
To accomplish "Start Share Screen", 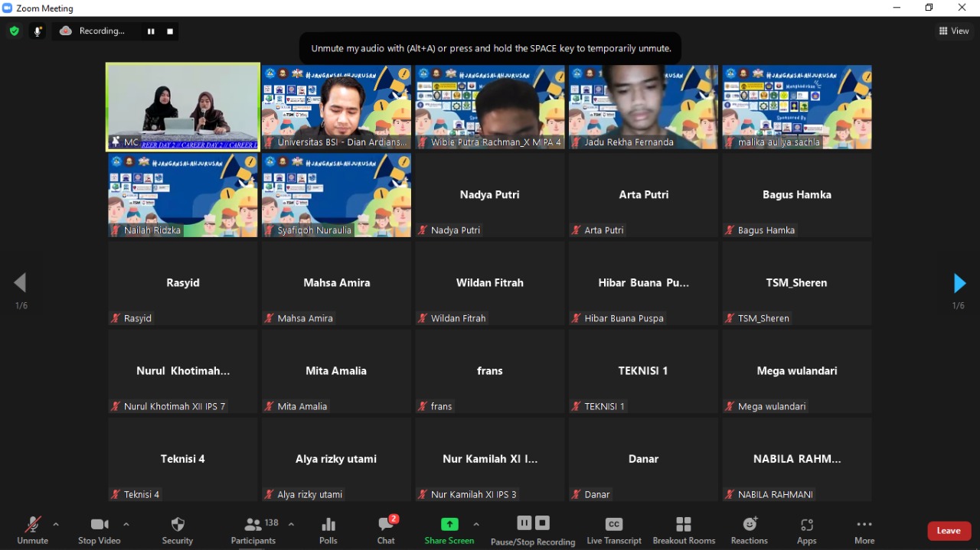I will (x=449, y=530).
